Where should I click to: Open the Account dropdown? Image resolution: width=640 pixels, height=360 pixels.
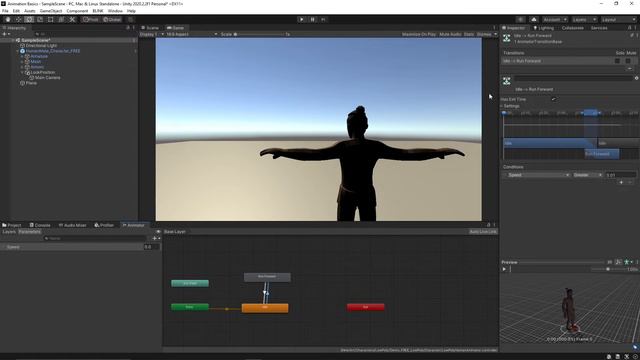(555, 20)
